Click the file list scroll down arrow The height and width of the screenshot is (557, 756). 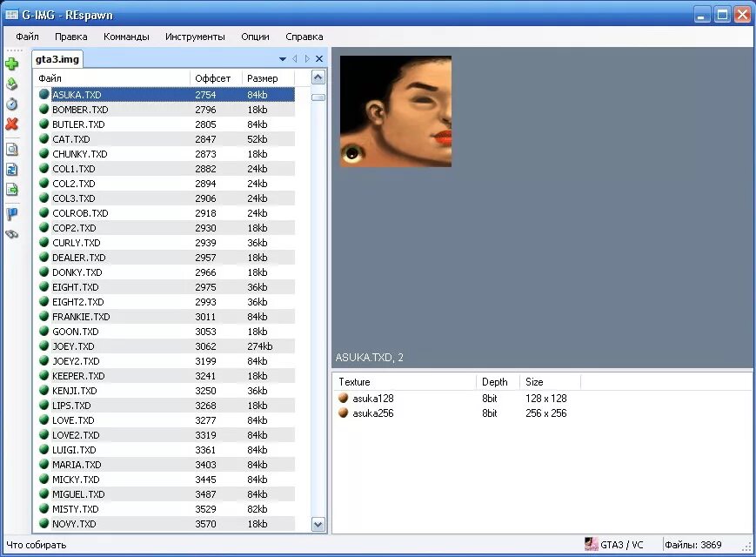tap(318, 524)
